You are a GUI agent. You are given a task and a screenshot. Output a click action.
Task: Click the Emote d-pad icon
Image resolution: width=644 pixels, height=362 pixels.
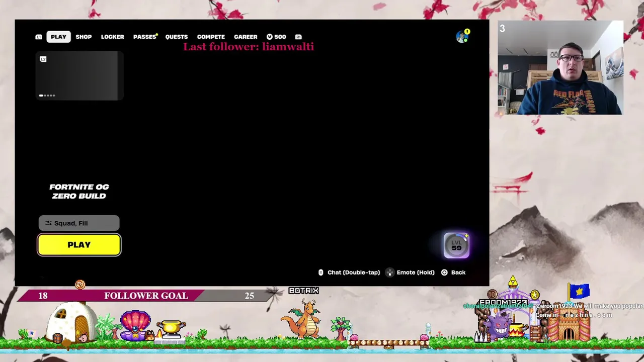pyautogui.click(x=389, y=273)
